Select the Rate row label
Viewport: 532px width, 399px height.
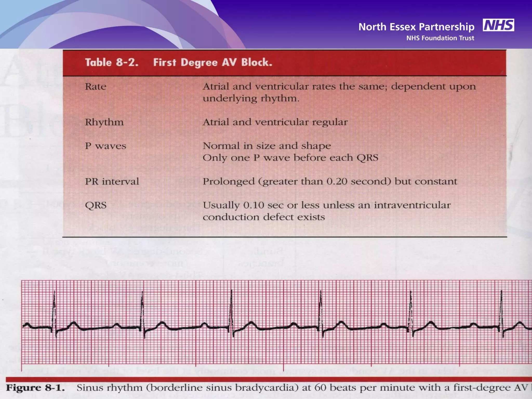point(96,86)
